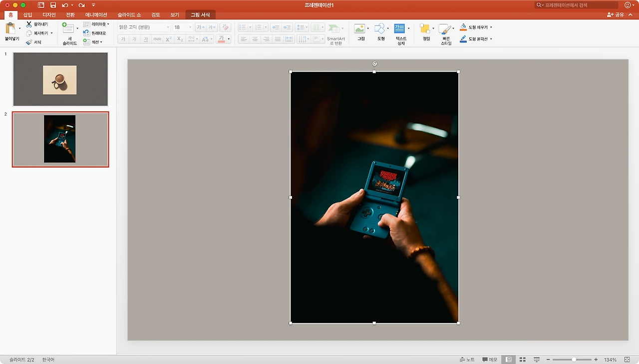Insert a picture with the 그림 icon

point(359,29)
